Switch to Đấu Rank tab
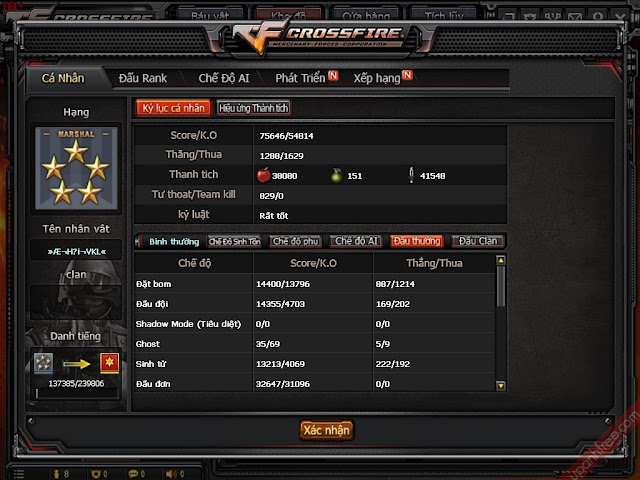 (x=142, y=78)
